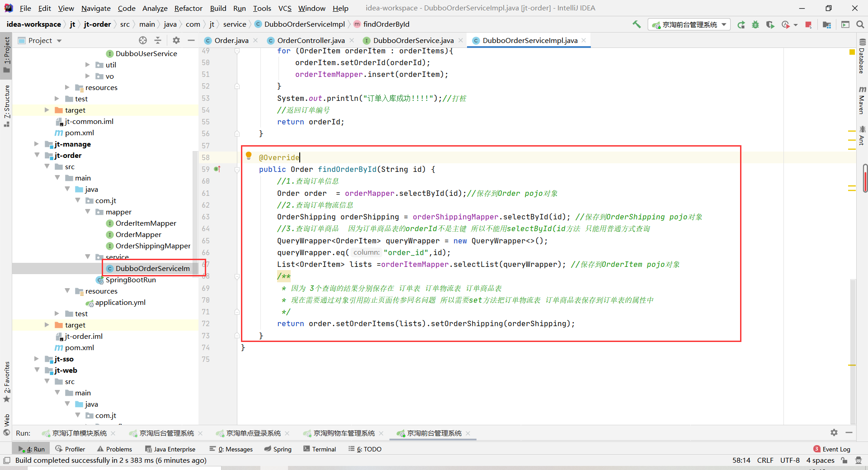Click the yellow inspection status indicator

point(852,52)
